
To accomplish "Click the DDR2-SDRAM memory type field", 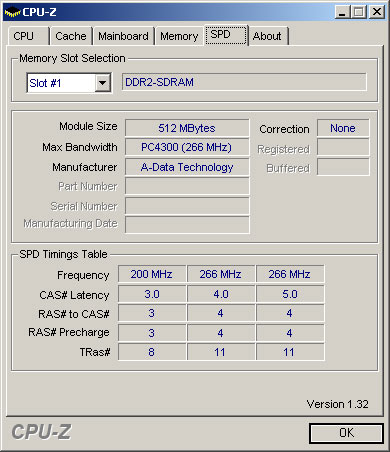I will tap(244, 82).
